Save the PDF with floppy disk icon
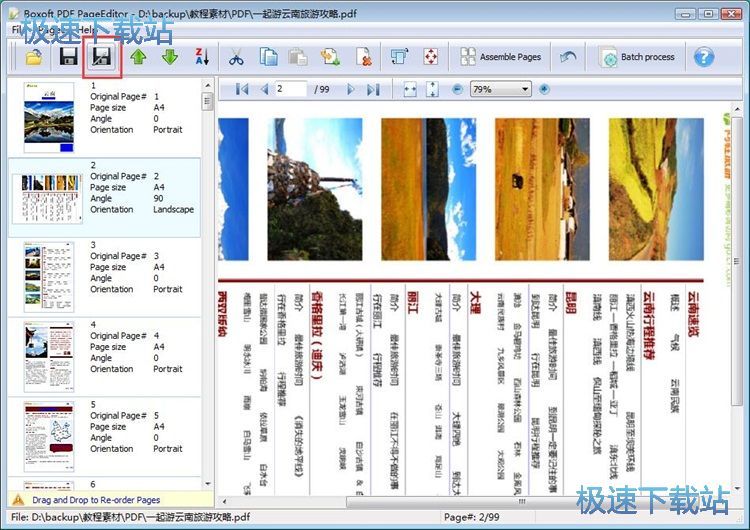The image size is (750, 530). 69,57
